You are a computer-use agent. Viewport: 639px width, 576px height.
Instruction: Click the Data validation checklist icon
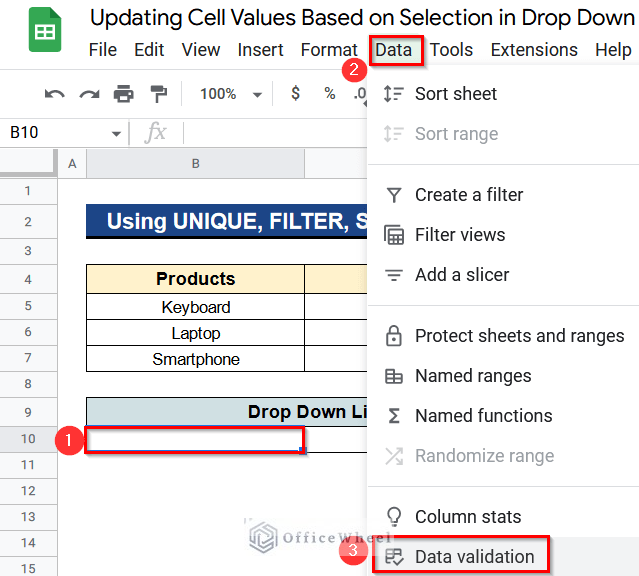(394, 557)
